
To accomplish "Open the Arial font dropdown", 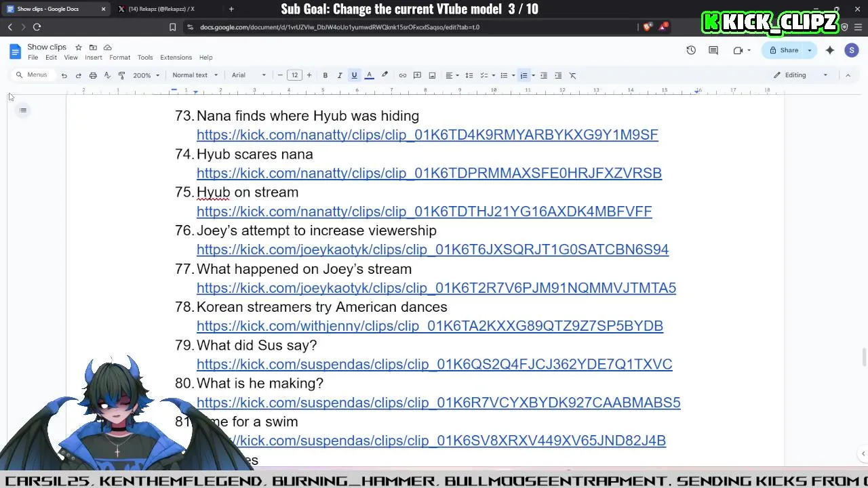I will tap(248, 75).
